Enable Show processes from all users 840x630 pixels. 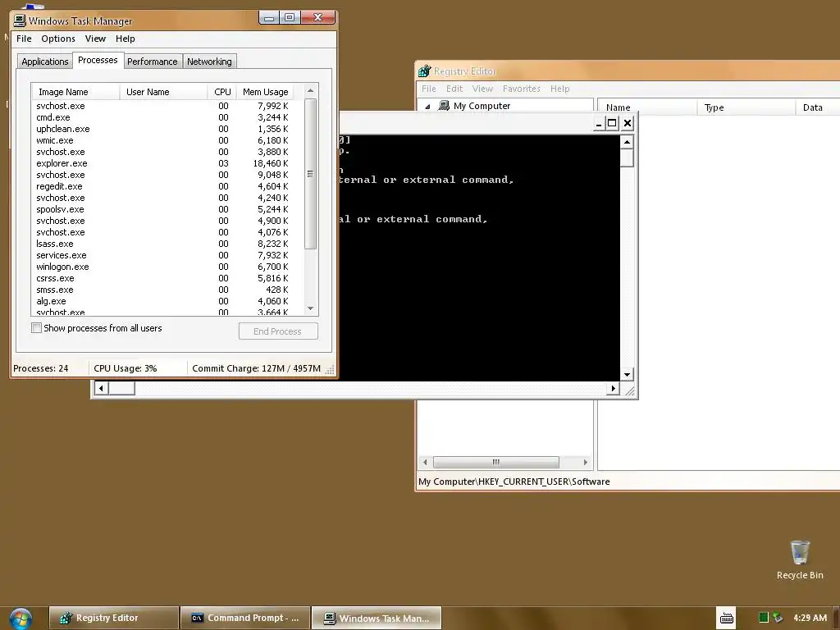coord(36,328)
